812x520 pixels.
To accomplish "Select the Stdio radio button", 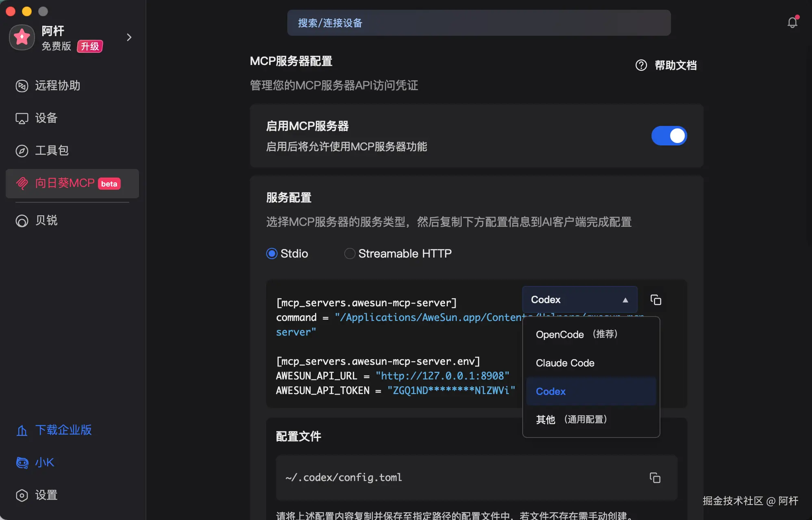I will 272,253.
